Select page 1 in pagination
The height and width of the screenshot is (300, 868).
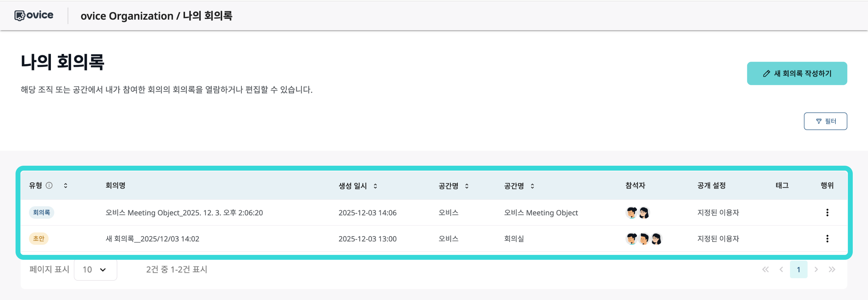(798, 269)
